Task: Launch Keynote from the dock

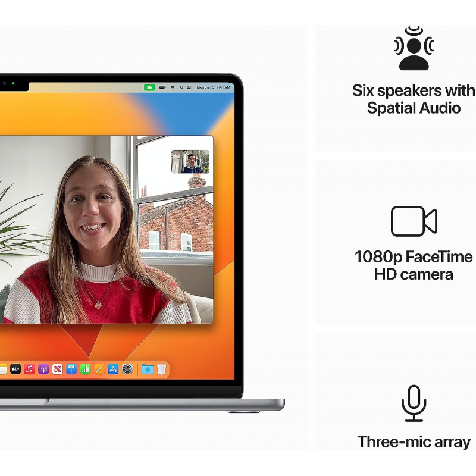Action: click(71, 369)
